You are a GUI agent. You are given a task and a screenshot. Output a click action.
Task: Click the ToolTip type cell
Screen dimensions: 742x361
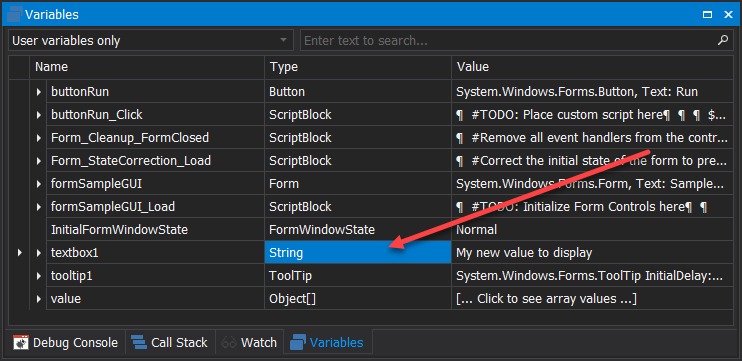[358, 276]
